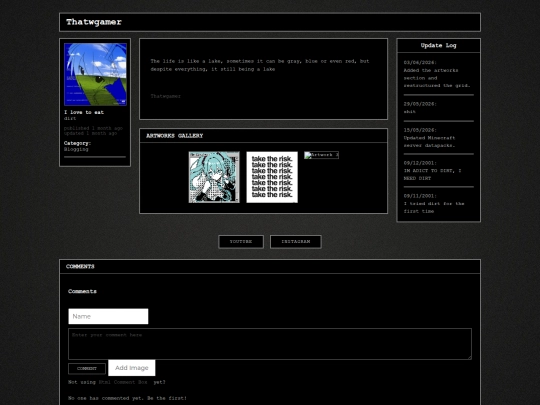Select the 'I love to eat' title
This screenshot has width=540, height=405.
coord(84,112)
